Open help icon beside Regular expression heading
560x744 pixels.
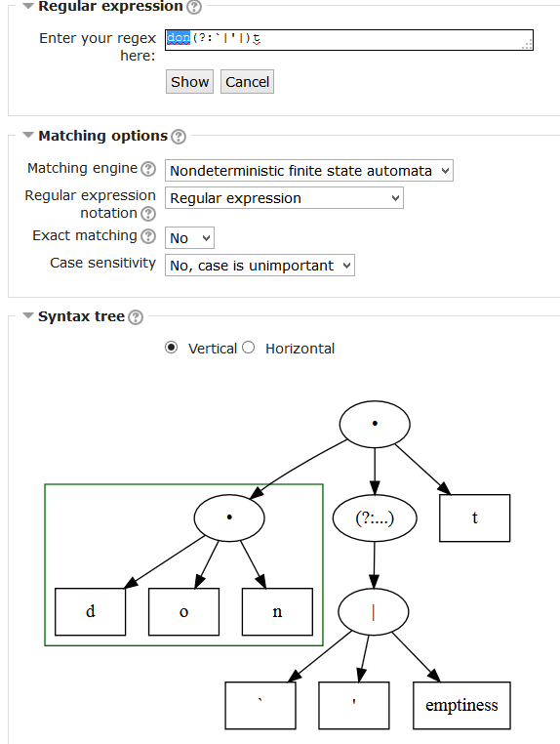(194, 7)
